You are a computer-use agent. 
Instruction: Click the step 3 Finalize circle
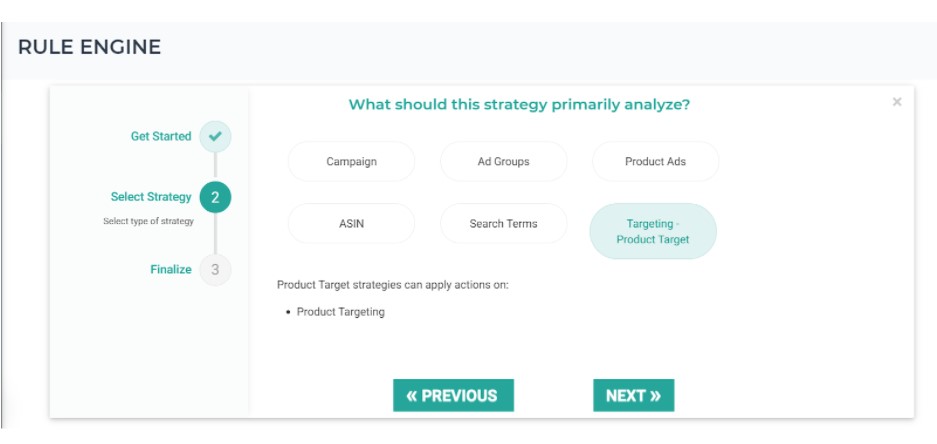tap(215, 269)
